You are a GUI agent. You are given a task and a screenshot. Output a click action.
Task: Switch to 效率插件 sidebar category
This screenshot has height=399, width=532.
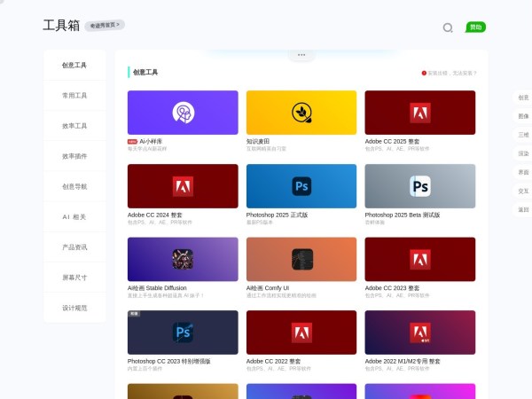click(x=74, y=157)
